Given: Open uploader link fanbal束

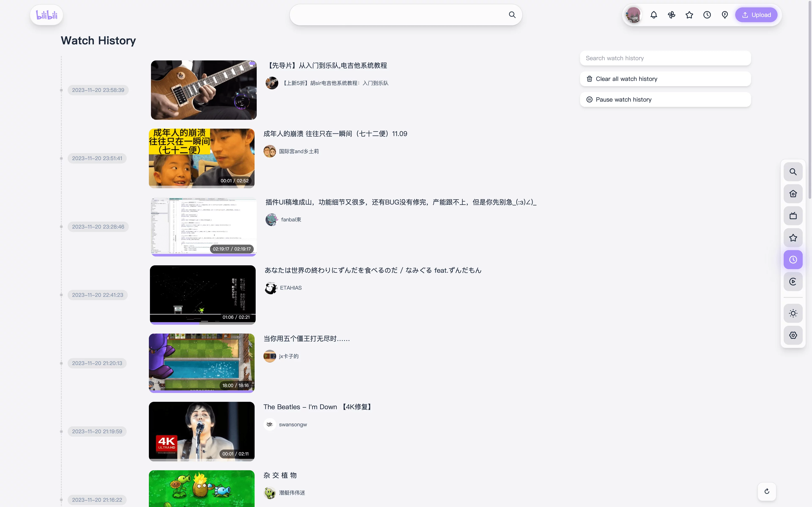Looking at the screenshot, I should (x=291, y=220).
